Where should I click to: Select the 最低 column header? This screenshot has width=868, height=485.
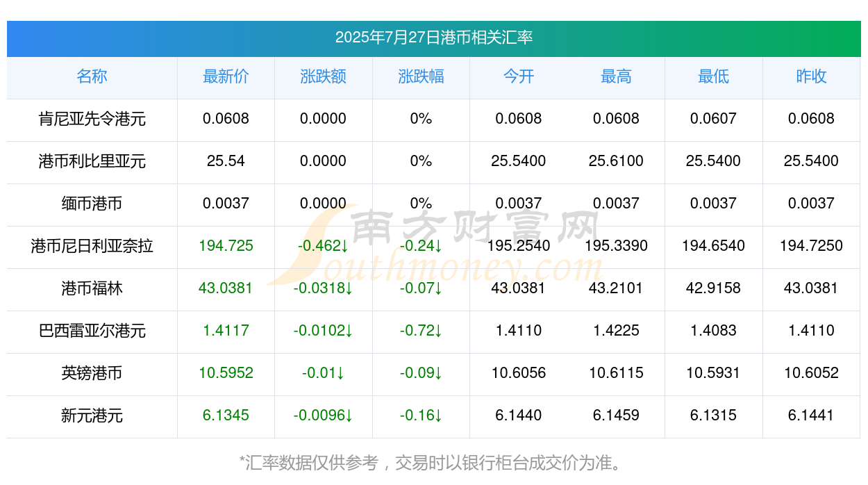coord(713,76)
